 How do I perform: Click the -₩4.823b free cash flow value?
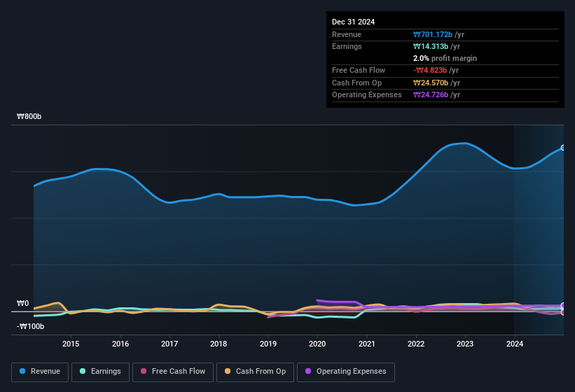click(x=430, y=70)
